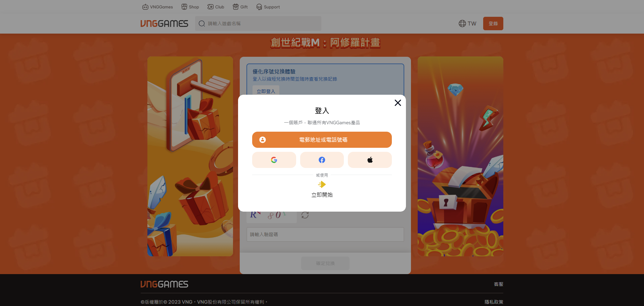Open the VNGGames top menu item
Image resolution: width=644 pixels, height=306 pixels.
pyautogui.click(x=157, y=7)
